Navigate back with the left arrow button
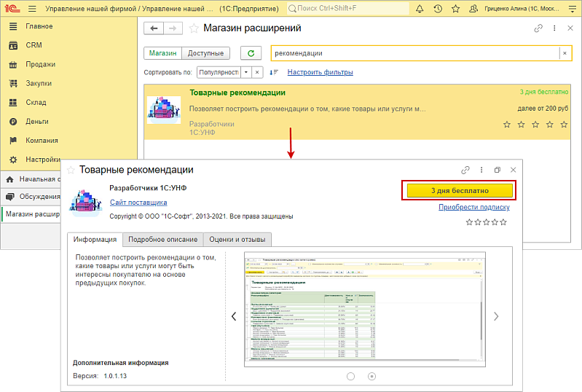Screen dimensions: 582x392 [x=153, y=28]
